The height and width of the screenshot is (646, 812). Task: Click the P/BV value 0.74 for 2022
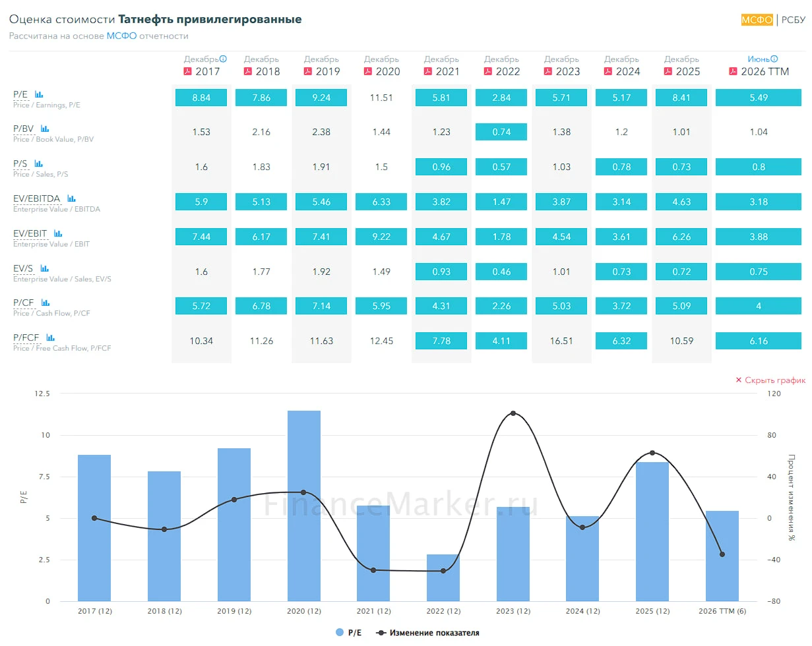point(501,132)
